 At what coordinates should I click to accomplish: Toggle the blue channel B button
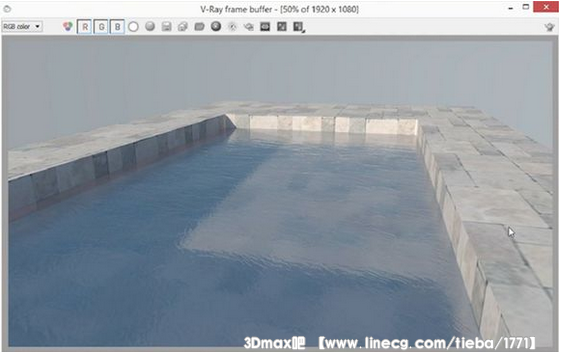click(x=117, y=27)
